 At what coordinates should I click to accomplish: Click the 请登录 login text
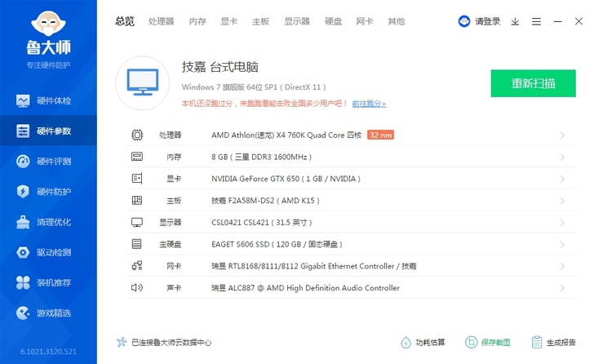(x=488, y=21)
